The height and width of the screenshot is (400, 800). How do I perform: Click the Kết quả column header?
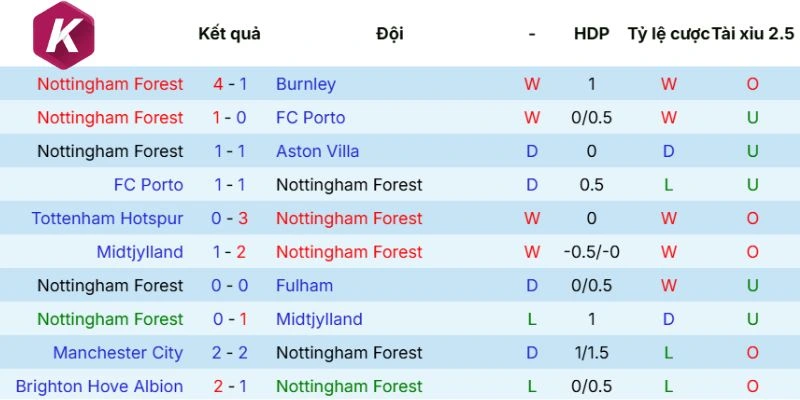tap(229, 33)
